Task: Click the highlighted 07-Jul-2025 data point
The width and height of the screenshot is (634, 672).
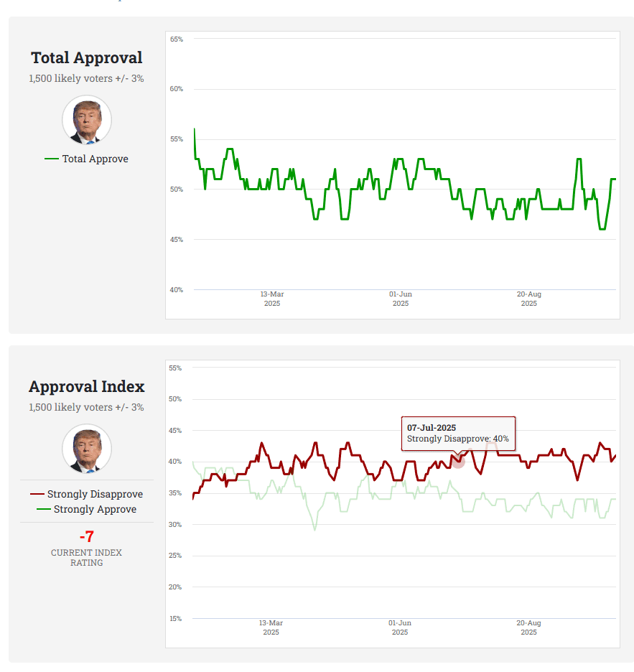Action: pos(458,462)
